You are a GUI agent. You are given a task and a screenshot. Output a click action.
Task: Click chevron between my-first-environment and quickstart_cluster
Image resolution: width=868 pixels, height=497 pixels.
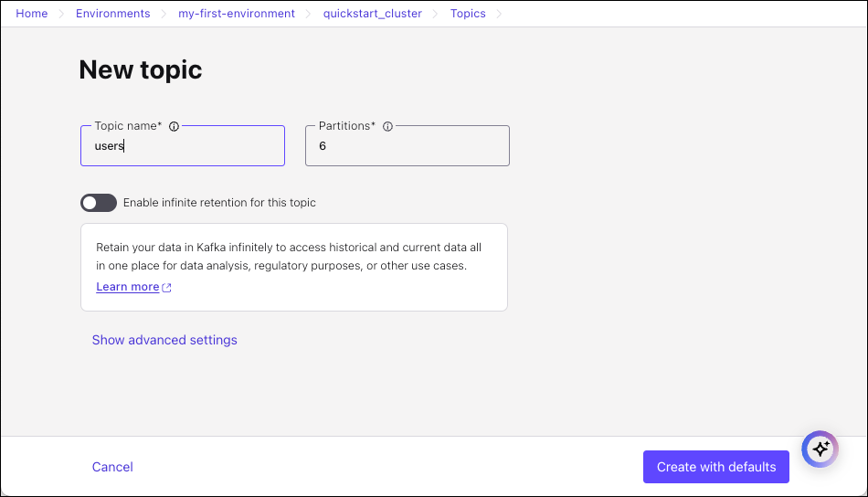(x=309, y=14)
